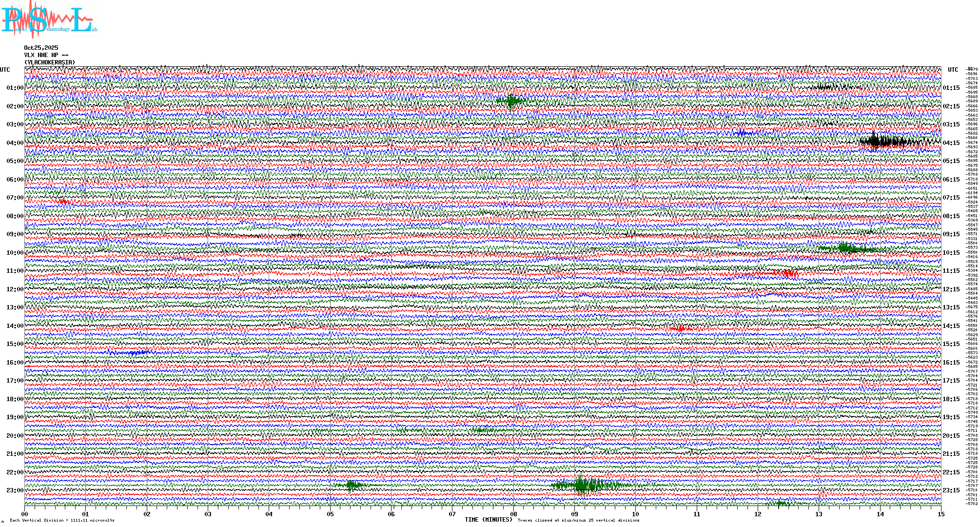Click the green burst on the 02:00 trace
980x527 pixels.
[x=511, y=101]
